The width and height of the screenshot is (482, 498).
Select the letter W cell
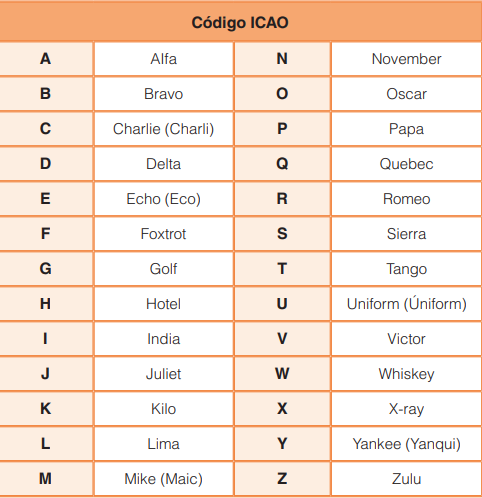283,374
